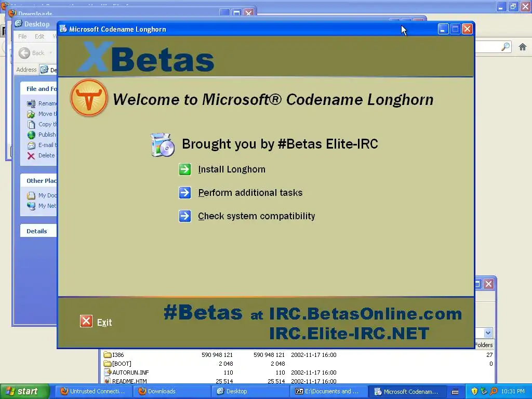Select the Install Longhorn link

pos(232,169)
